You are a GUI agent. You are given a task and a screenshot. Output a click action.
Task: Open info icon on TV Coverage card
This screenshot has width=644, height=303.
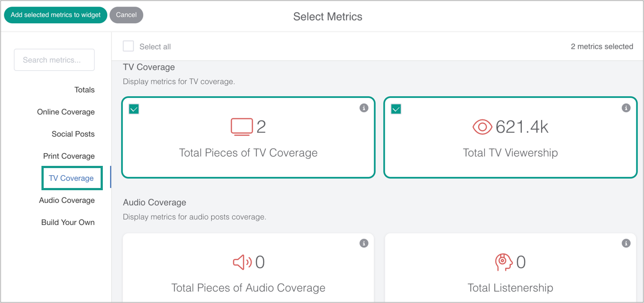tap(364, 108)
